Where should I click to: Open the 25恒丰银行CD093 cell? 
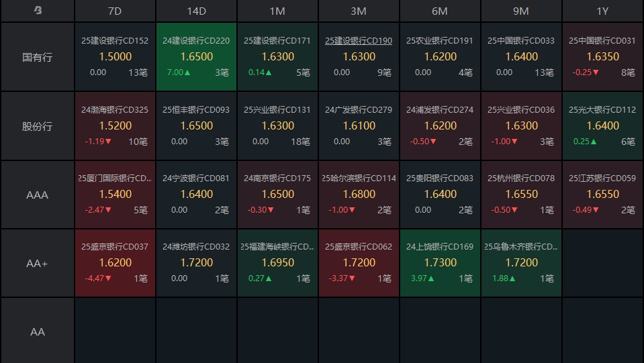pyautogui.click(x=196, y=125)
